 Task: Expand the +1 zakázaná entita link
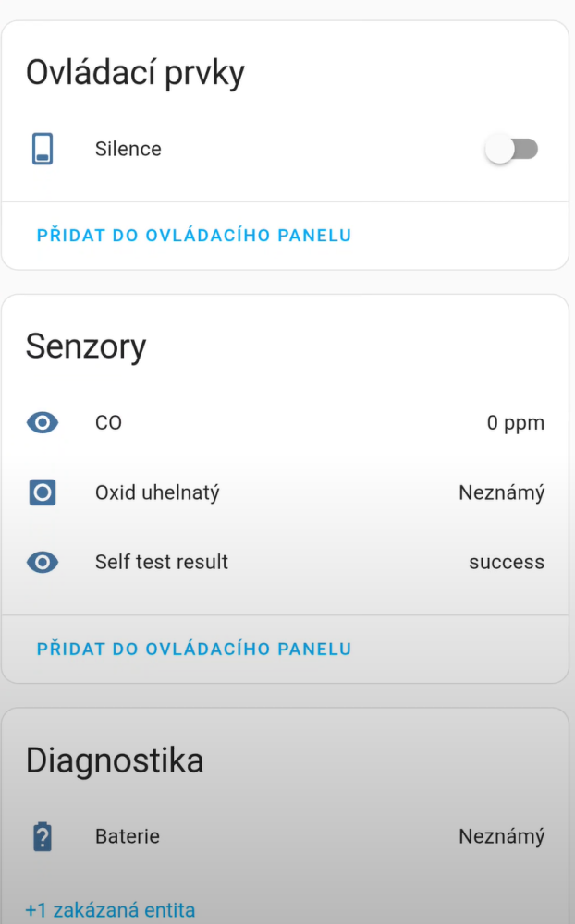click(110, 910)
